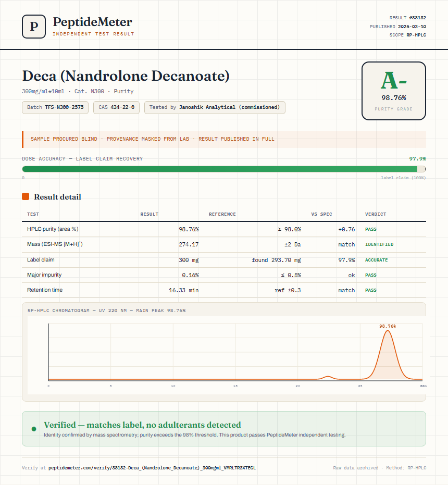Click the IDENTIFIED verdict
Viewport: 448px width, 485px height.
(x=379, y=244)
